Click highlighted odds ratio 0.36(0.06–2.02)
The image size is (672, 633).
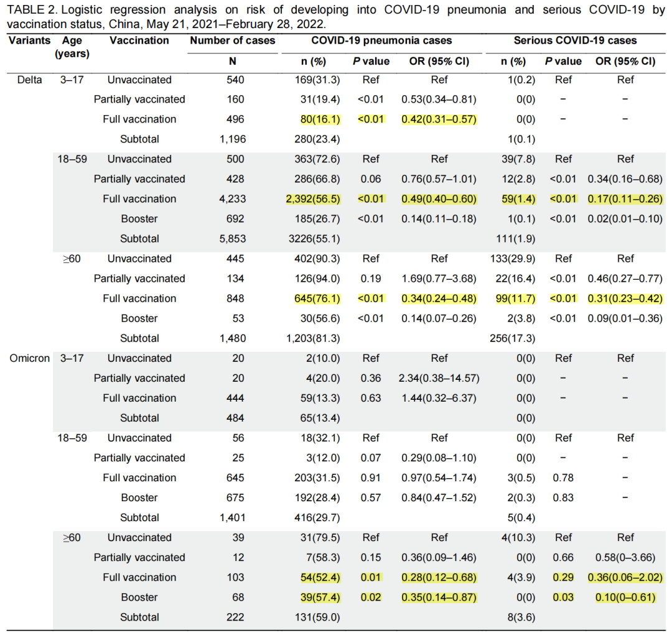click(x=625, y=578)
